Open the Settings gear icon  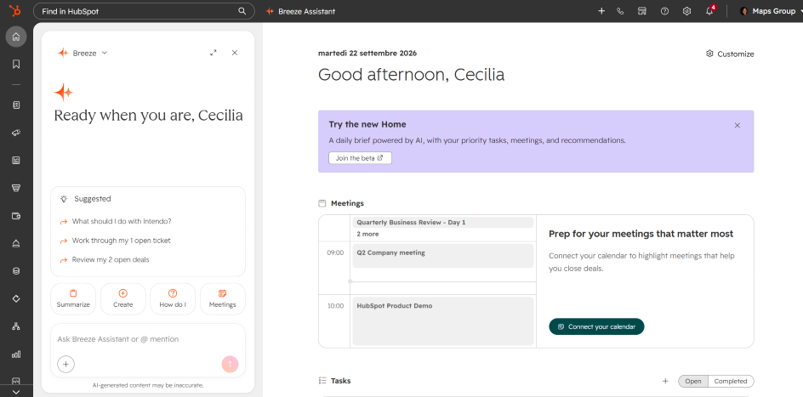click(687, 11)
